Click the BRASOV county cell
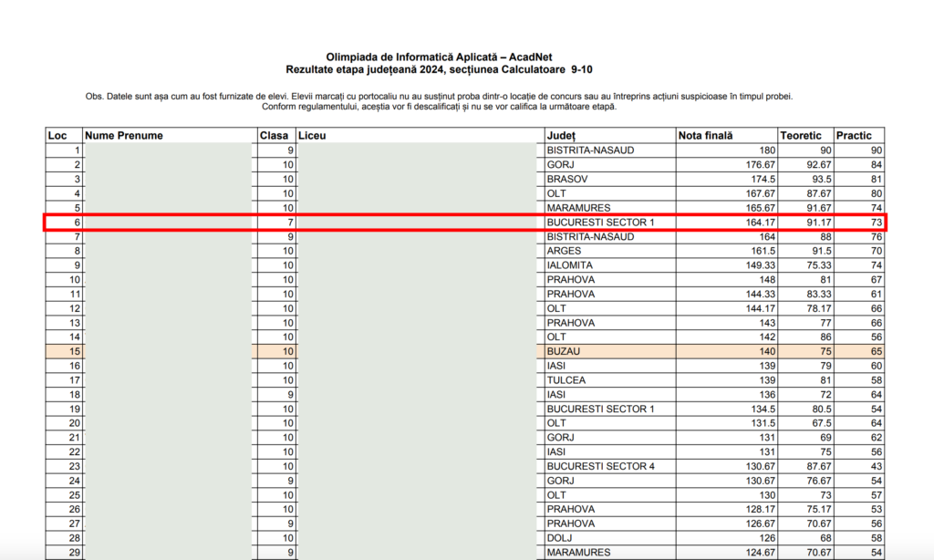 click(x=567, y=179)
